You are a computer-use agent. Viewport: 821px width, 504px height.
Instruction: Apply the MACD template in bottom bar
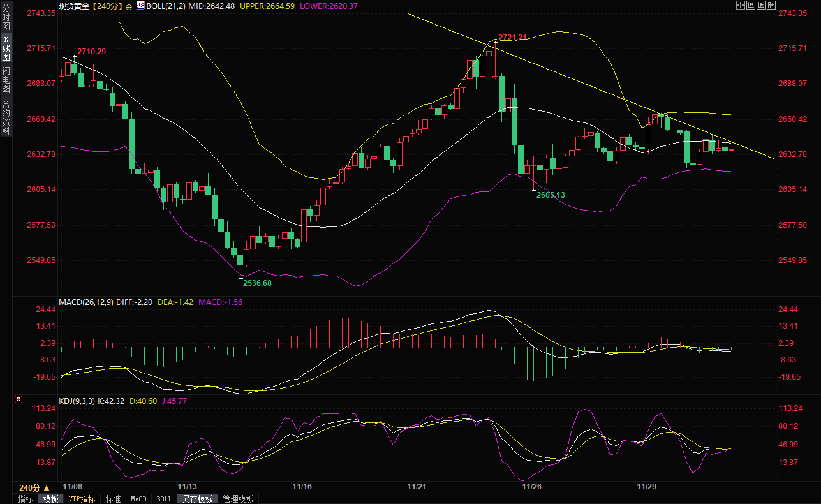coord(138,499)
